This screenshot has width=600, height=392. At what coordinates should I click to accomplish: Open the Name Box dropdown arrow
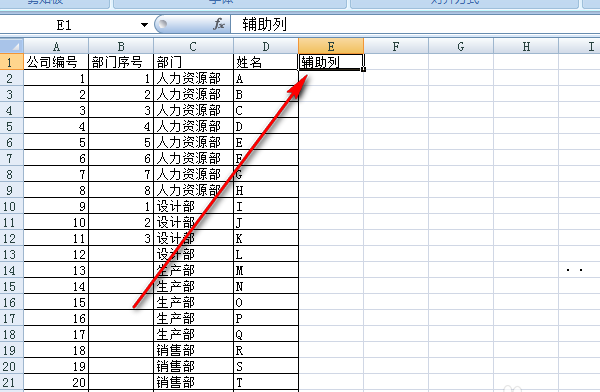click(x=144, y=25)
